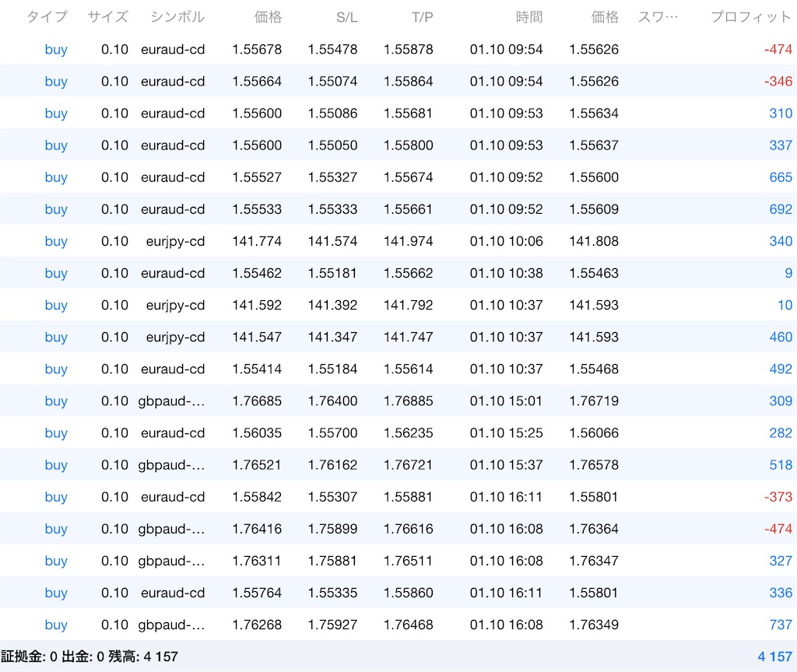
Task: Click eurjpy-cd row with price 141.592
Action: (398, 305)
